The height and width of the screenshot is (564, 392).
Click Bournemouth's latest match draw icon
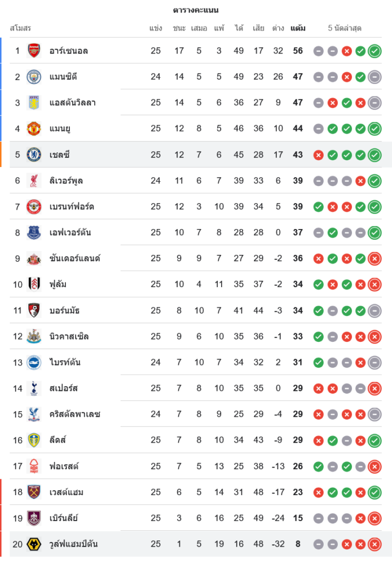tap(374, 311)
